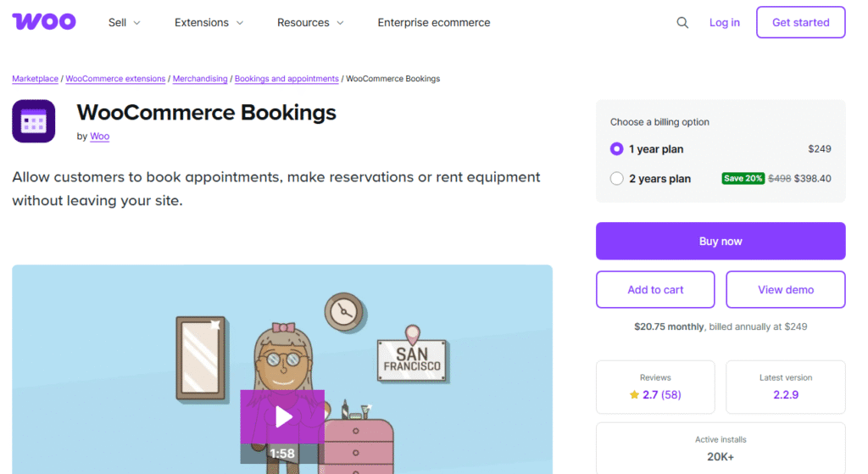Click the Buy now button
This screenshot has width=868, height=474.
(721, 241)
